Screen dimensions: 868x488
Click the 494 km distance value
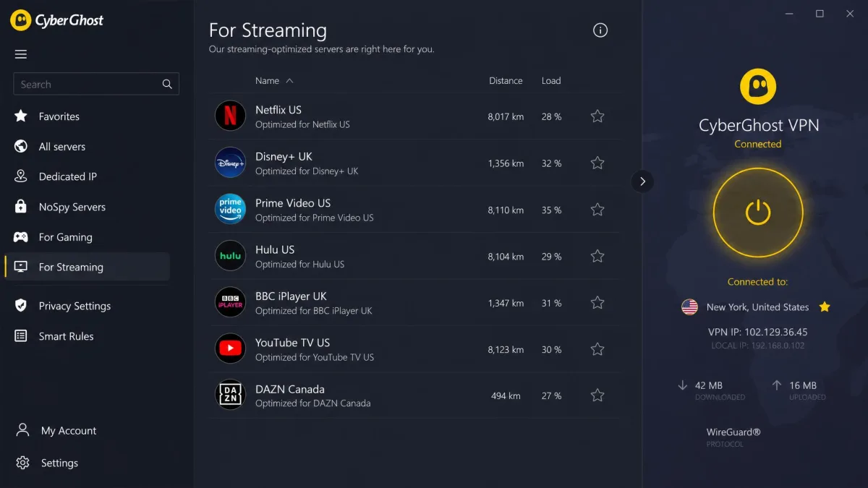click(x=506, y=396)
